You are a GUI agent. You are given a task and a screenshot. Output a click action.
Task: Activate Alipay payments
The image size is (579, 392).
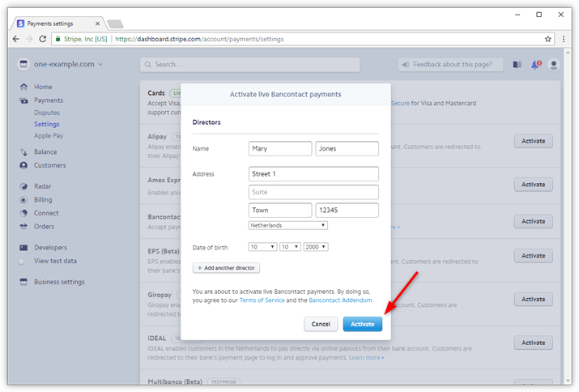tap(533, 141)
